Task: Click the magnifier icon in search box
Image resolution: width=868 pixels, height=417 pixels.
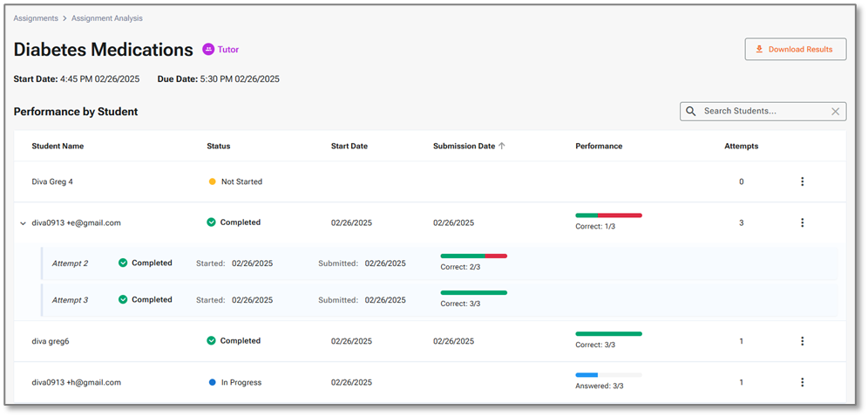Action: click(x=691, y=112)
